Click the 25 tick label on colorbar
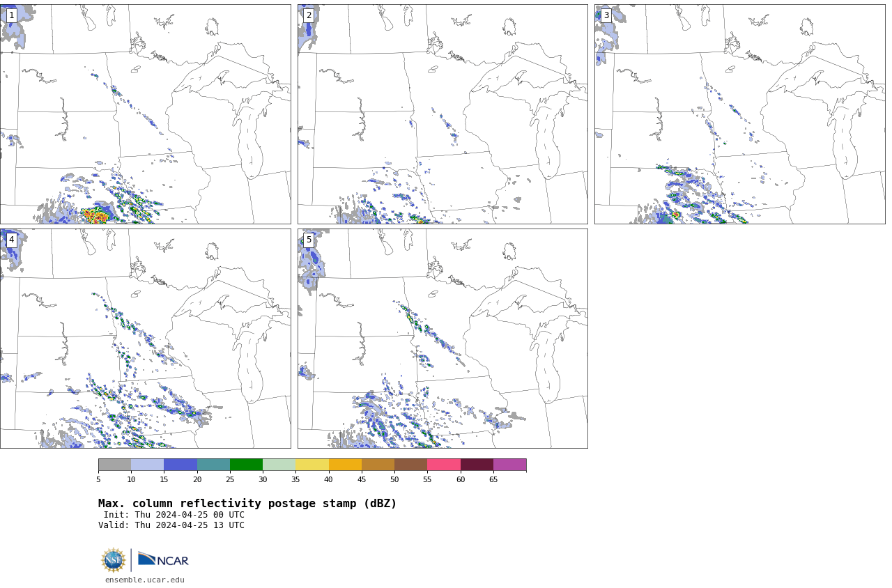The width and height of the screenshot is (892, 588). click(x=230, y=479)
